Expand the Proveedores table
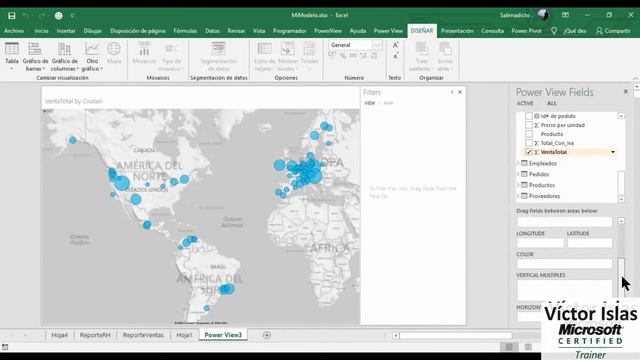Screen dimensions: 640x360 pos(518,196)
